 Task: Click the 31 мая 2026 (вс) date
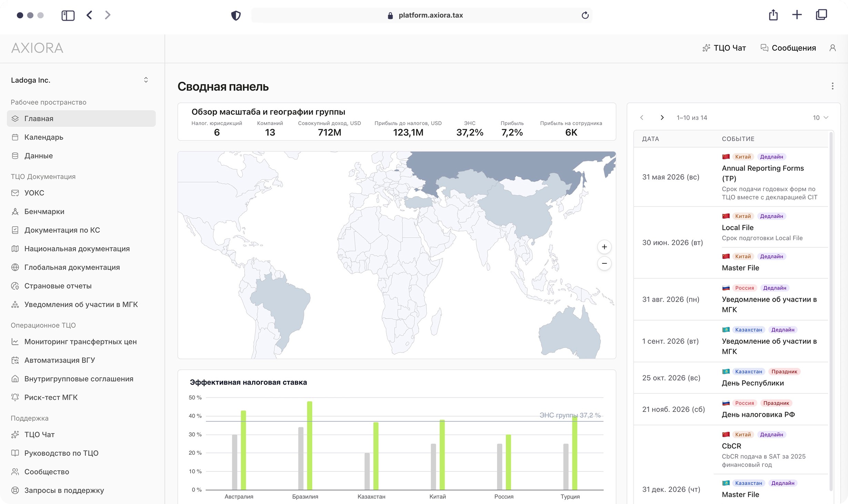click(x=670, y=177)
